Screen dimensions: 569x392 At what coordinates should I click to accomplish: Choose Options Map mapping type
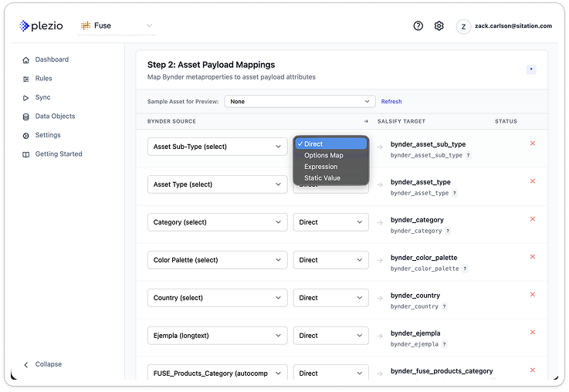tap(323, 155)
